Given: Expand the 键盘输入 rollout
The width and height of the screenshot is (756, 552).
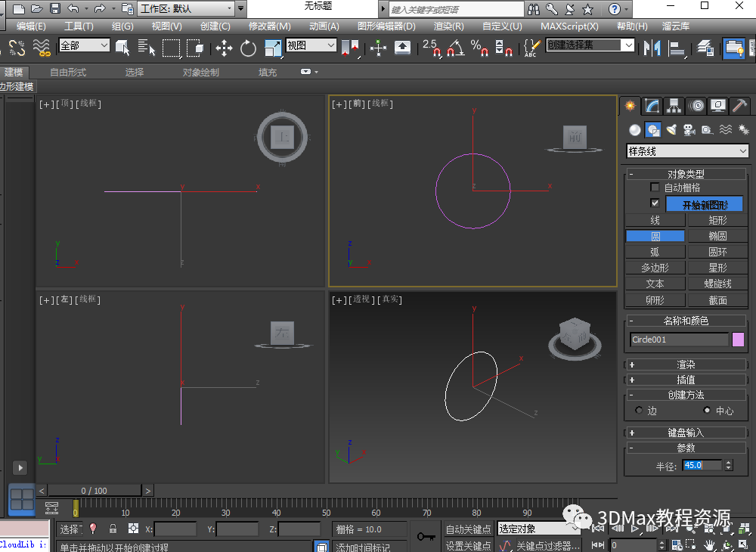Looking at the screenshot, I should [x=686, y=433].
